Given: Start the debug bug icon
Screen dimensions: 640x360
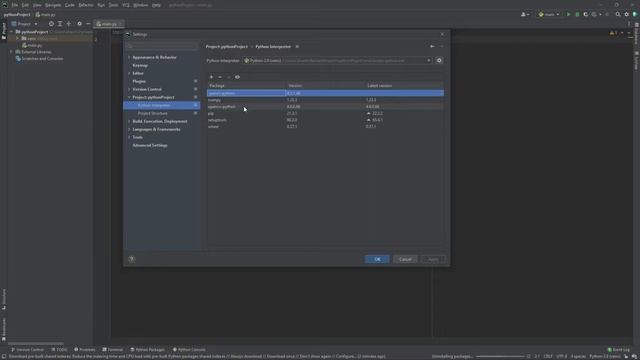Looking at the screenshot, I should pyautogui.click(x=577, y=14).
